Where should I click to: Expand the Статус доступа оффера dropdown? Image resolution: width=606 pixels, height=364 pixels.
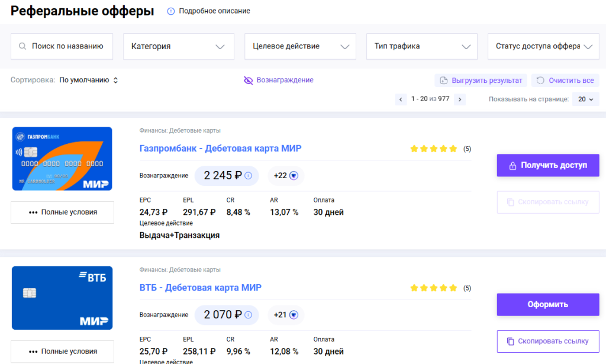[543, 46]
